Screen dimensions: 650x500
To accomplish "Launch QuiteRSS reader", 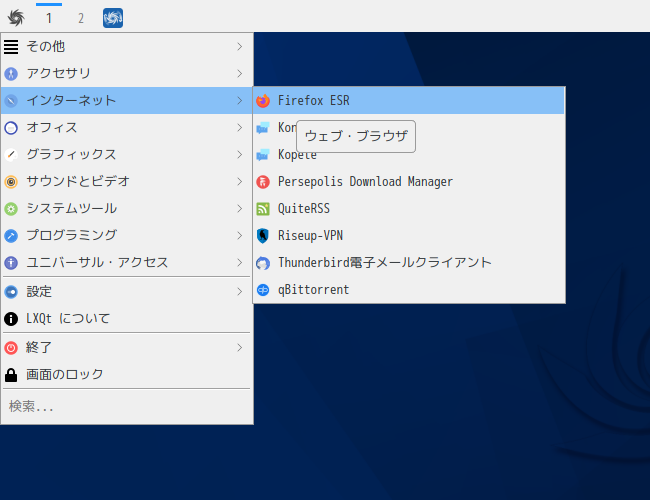I will point(409,209).
